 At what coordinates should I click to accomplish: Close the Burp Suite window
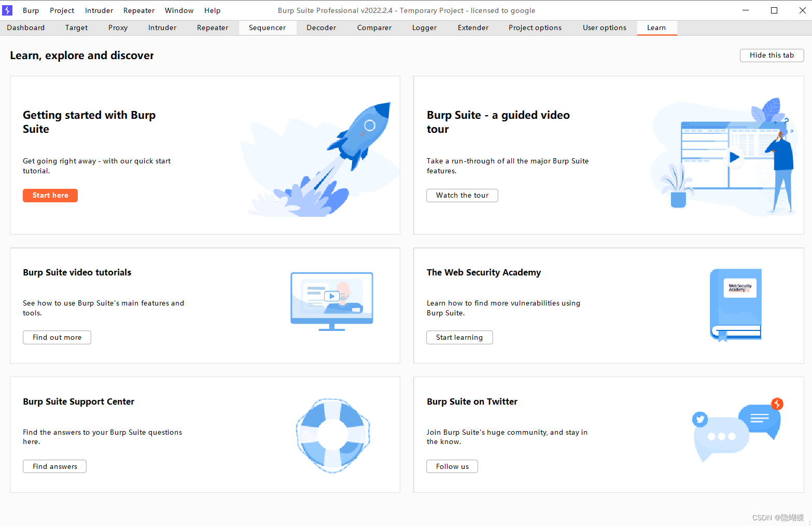(802, 10)
